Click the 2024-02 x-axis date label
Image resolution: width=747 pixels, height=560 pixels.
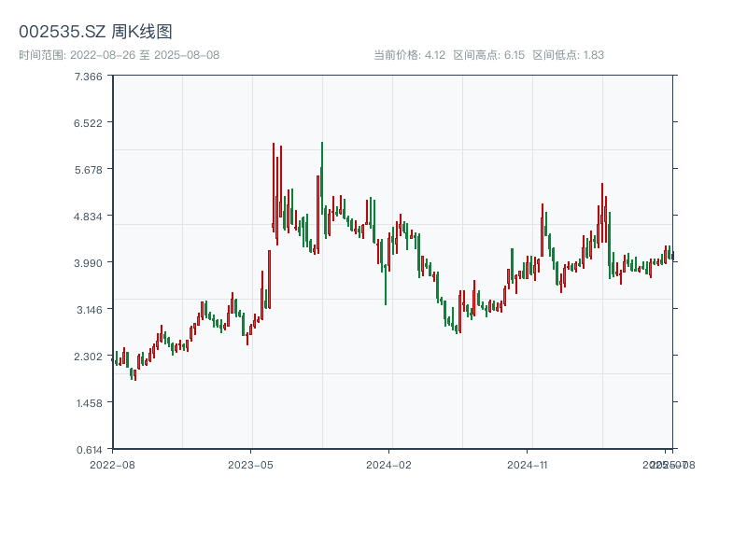(x=389, y=464)
